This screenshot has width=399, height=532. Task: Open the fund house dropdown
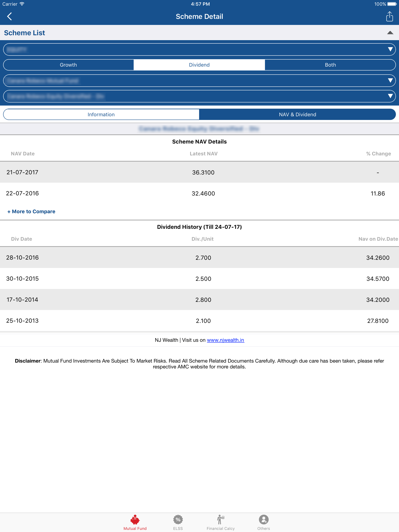pyautogui.click(x=199, y=81)
